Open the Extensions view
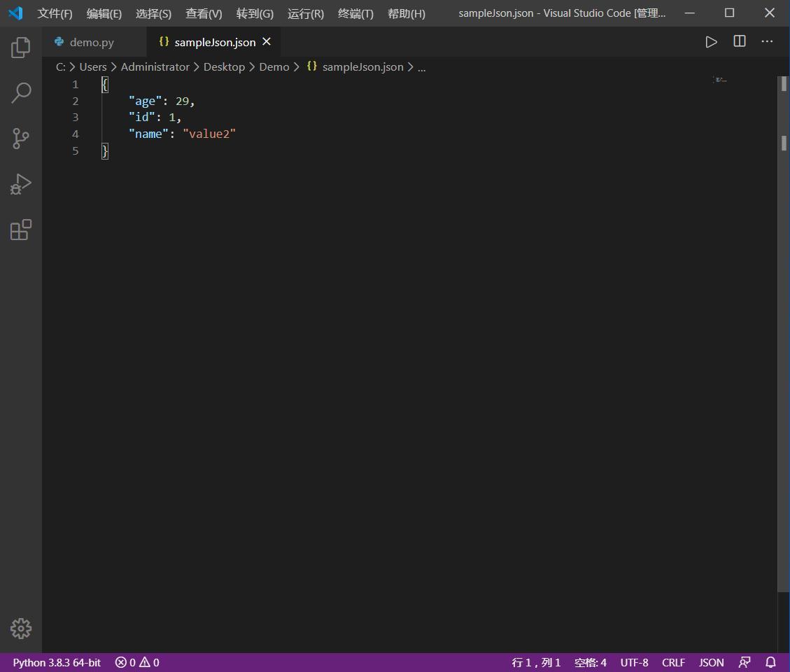 pyautogui.click(x=20, y=230)
